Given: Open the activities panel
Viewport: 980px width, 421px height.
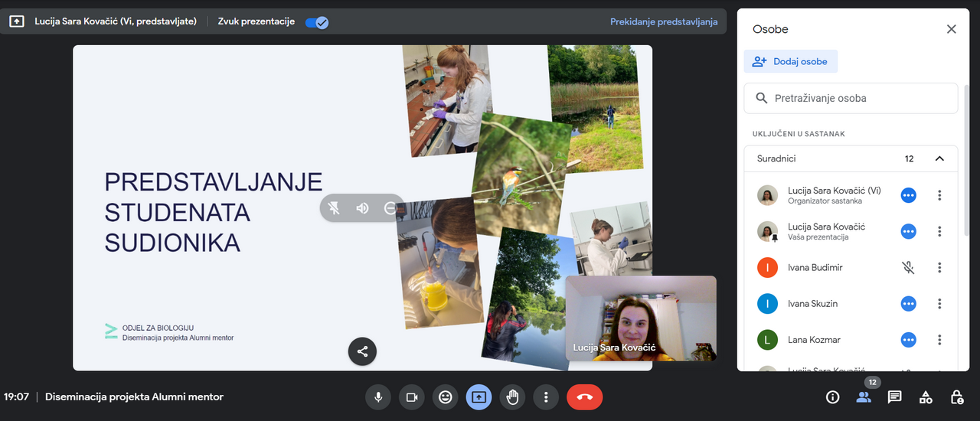Looking at the screenshot, I should coord(926,397).
